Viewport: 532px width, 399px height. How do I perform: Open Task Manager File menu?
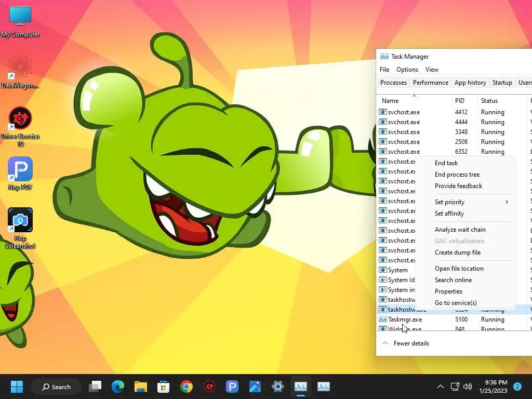(384, 70)
